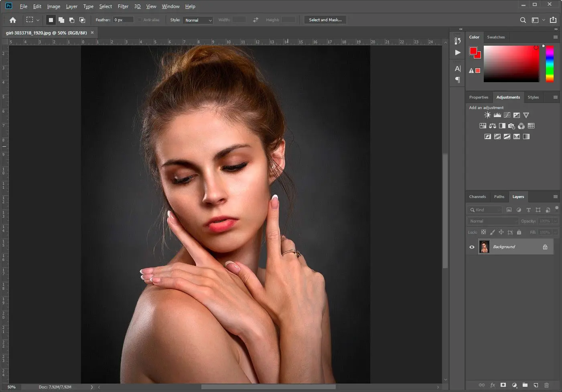
Task: Open the Filter menu
Action: pyautogui.click(x=123, y=6)
